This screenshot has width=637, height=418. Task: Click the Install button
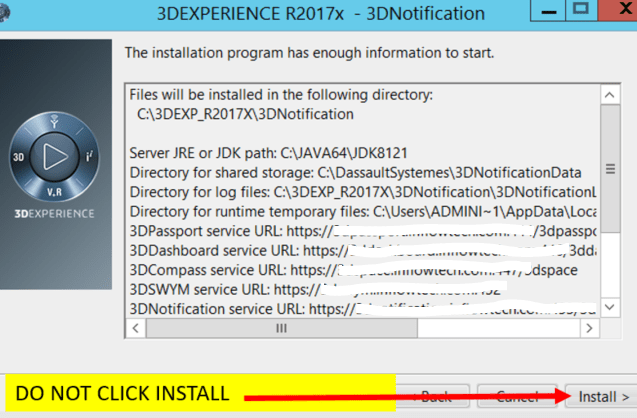pos(601,396)
